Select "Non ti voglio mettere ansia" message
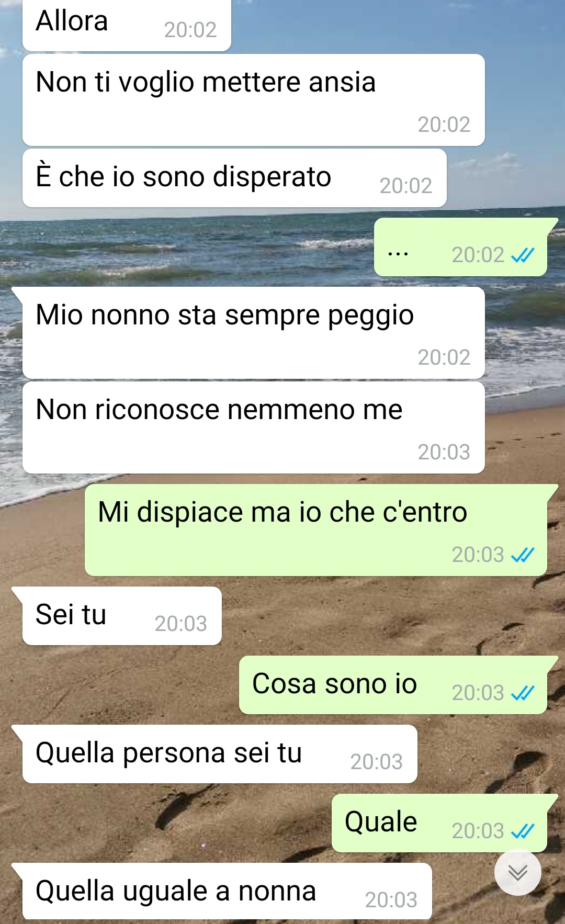The height and width of the screenshot is (924, 565). (254, 100)
